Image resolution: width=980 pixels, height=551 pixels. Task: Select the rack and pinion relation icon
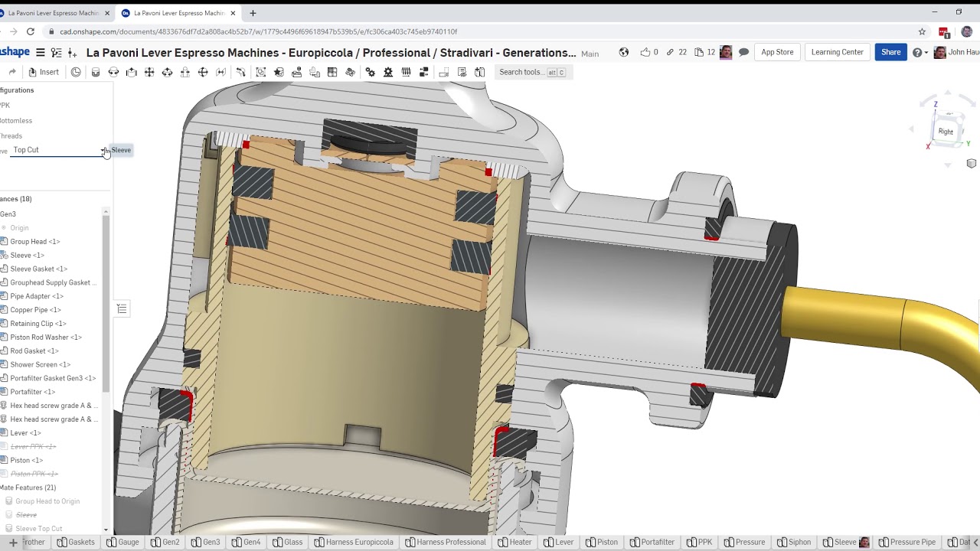[x=388, y=72]
